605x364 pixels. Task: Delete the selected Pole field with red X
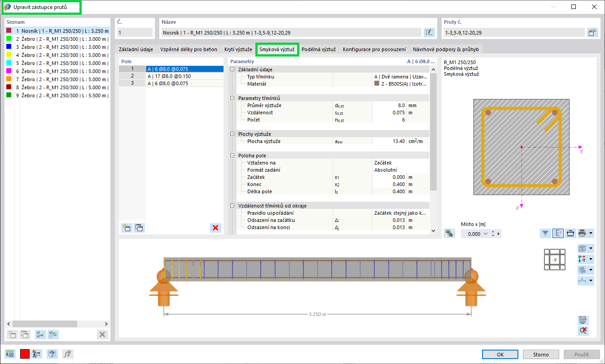pos(215,228)
